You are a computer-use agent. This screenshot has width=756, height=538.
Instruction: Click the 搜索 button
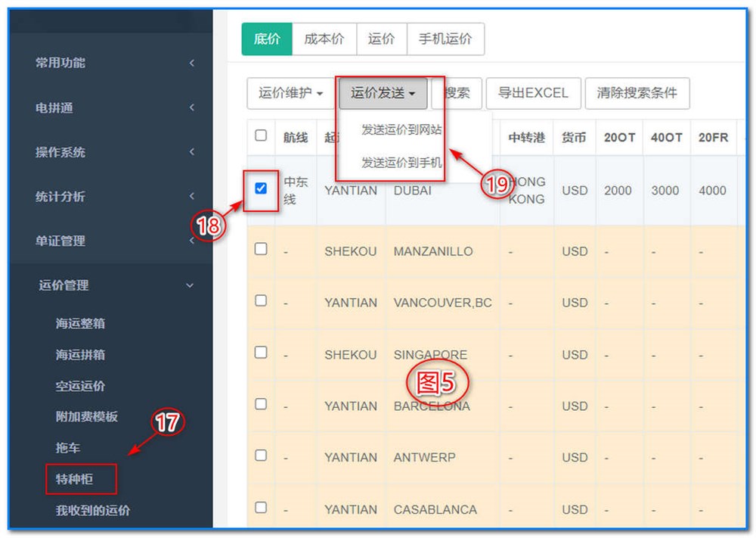tap(457, 93)
